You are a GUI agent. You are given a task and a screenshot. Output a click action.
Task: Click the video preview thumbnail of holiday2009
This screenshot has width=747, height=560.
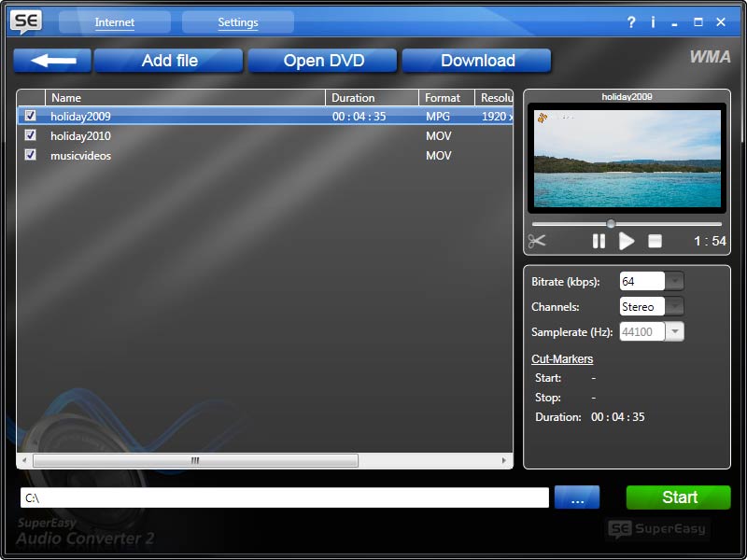click(627, 159)
